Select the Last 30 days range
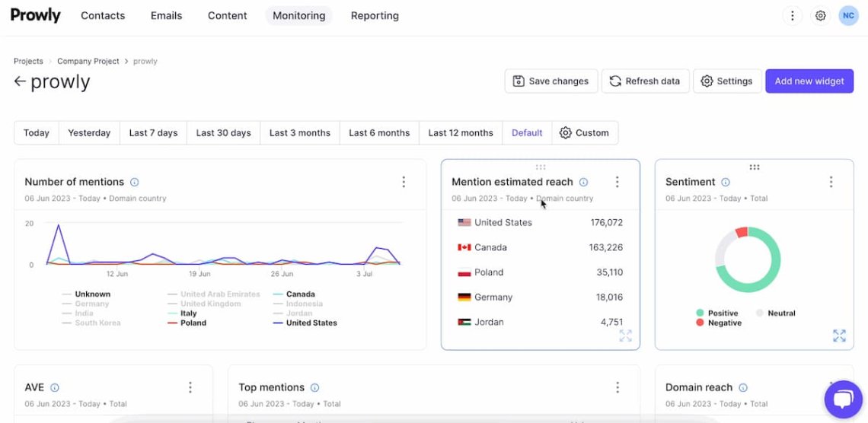This screenshot has height=423, width=868. pos(223,133)
